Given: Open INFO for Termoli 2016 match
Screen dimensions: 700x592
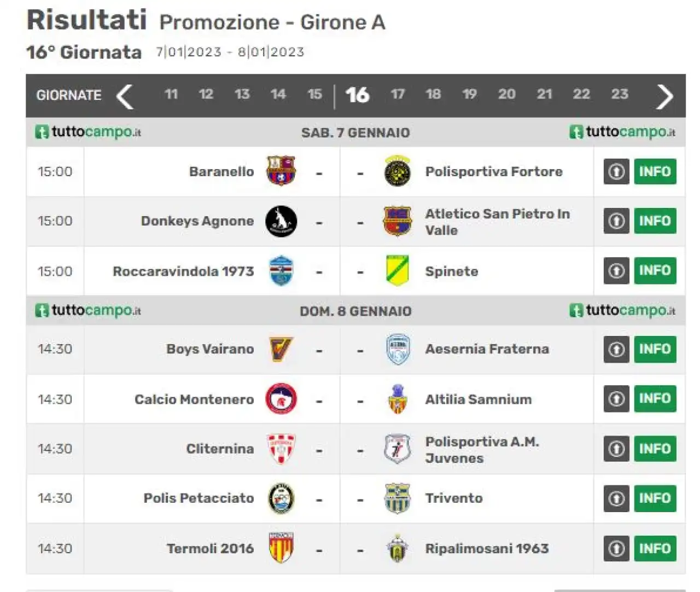Looking at the screenshot, I should [655, 548].
